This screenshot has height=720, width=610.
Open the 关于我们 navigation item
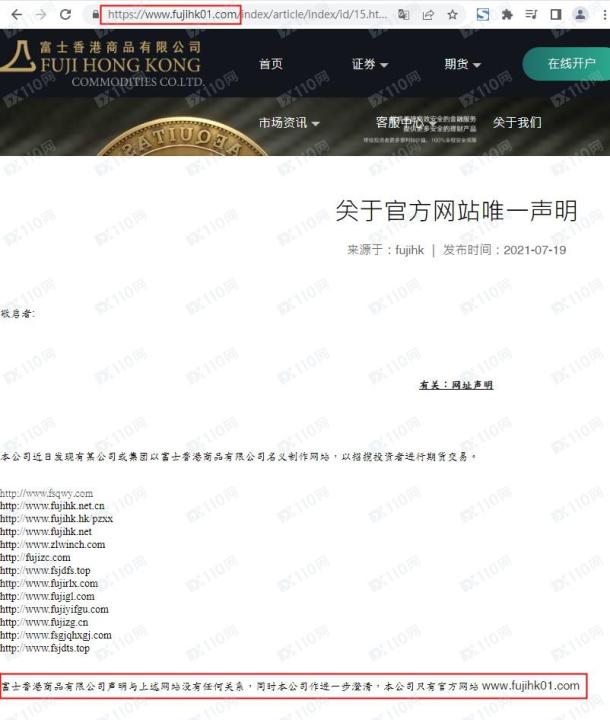click(x=517, y=123)
